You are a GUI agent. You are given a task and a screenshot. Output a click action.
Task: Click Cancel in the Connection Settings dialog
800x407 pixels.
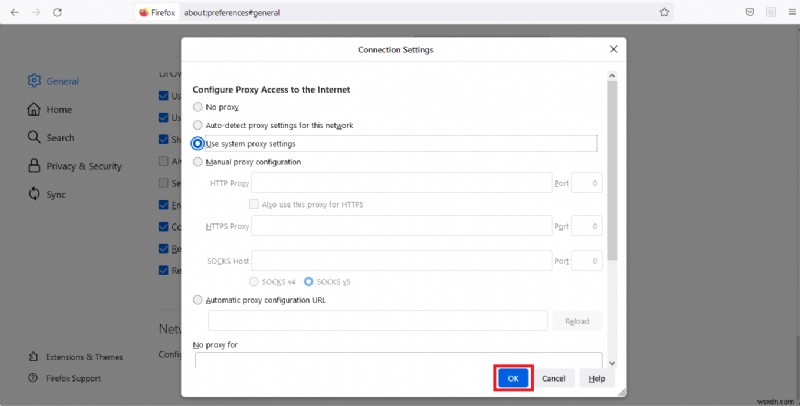click(554, 378)
